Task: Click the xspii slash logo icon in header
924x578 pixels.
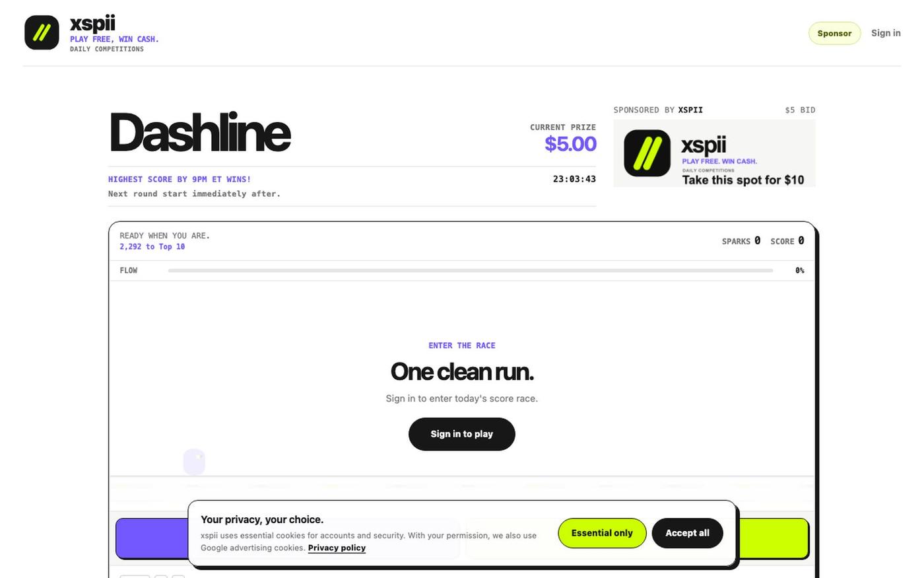Action: pyautogui.click(x=42, y=32)
